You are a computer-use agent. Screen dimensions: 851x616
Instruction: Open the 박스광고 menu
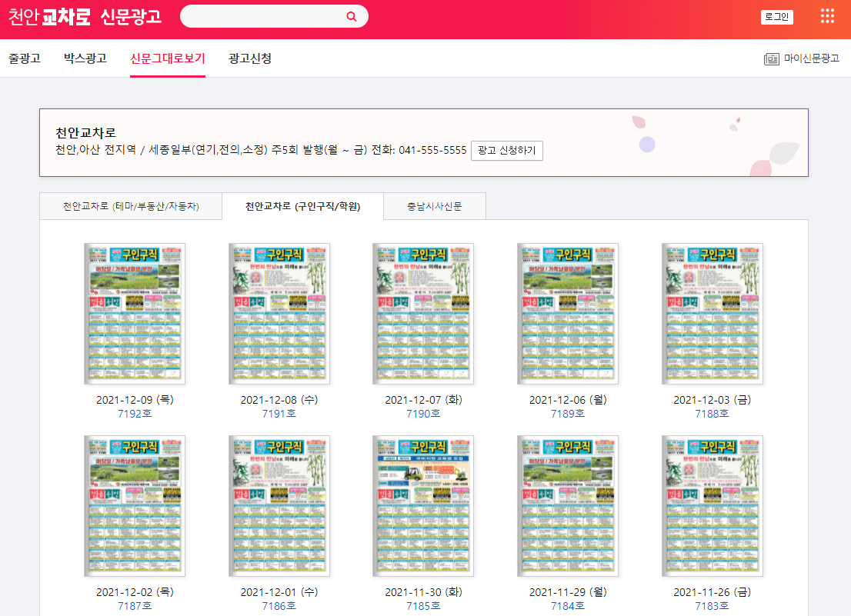coord(85,58)
